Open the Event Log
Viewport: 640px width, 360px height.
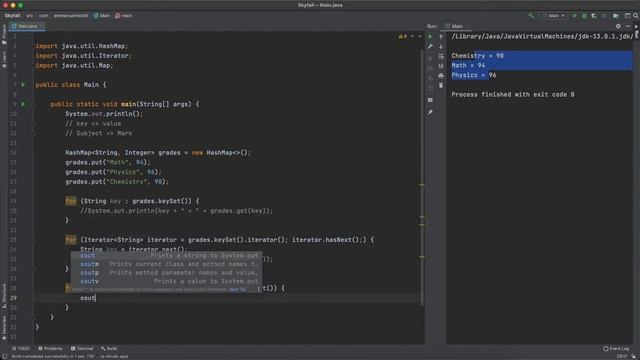616,349
